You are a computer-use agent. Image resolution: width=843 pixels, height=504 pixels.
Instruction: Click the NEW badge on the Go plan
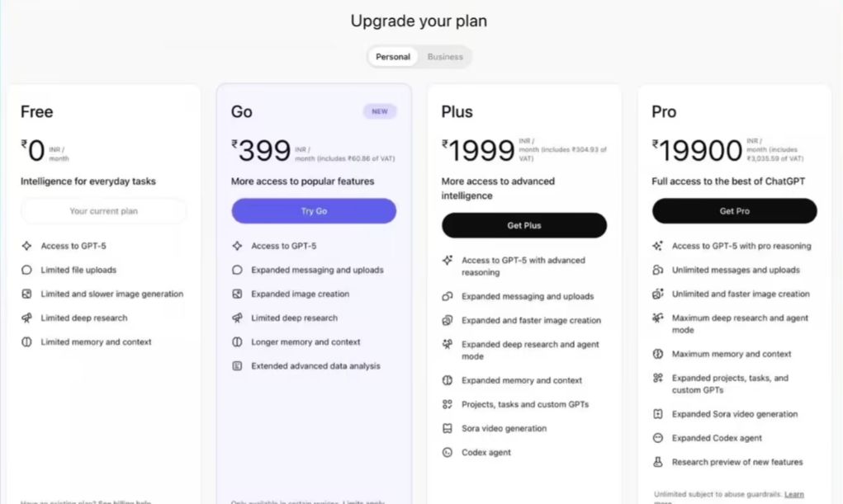379,111
